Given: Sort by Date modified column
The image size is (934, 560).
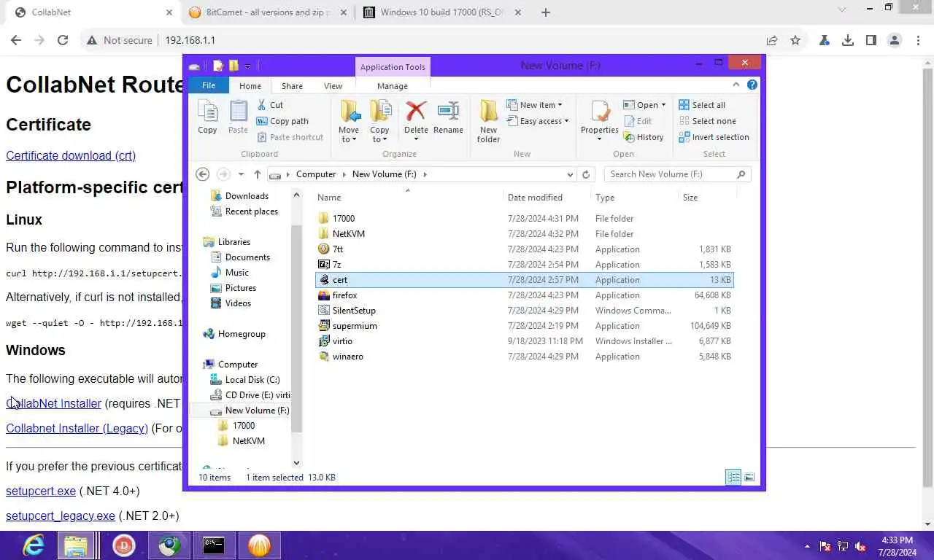Looking at the screenshot, I should coord(547,198).
